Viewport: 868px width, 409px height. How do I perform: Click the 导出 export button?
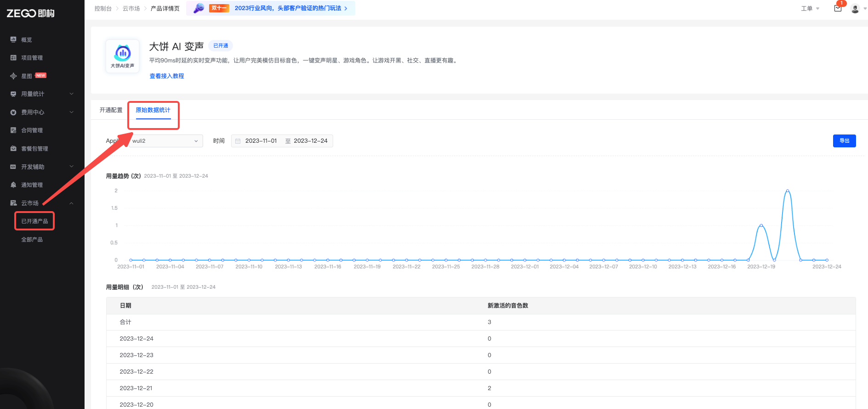point(844,141)
